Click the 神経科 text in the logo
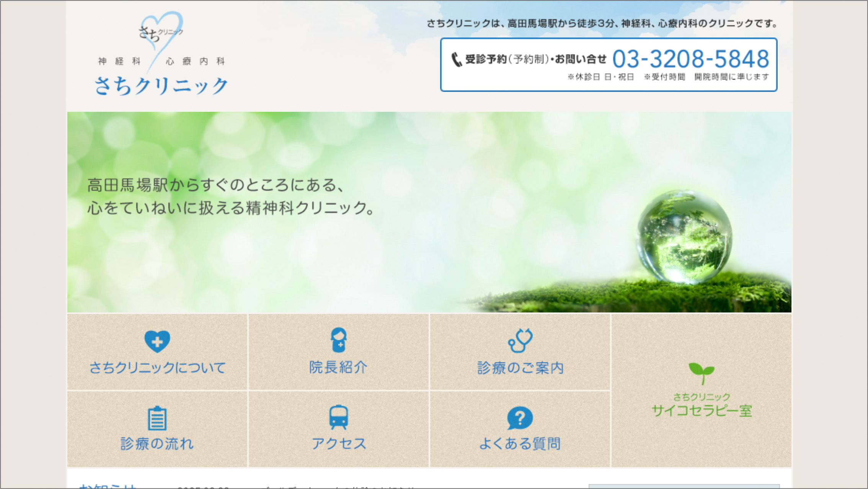The image size is (868, 489). click(119, 61)
